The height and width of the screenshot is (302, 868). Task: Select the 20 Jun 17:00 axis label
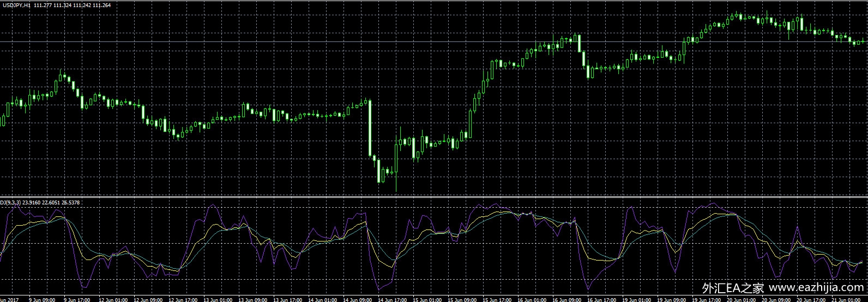click(x=810, y=299)
